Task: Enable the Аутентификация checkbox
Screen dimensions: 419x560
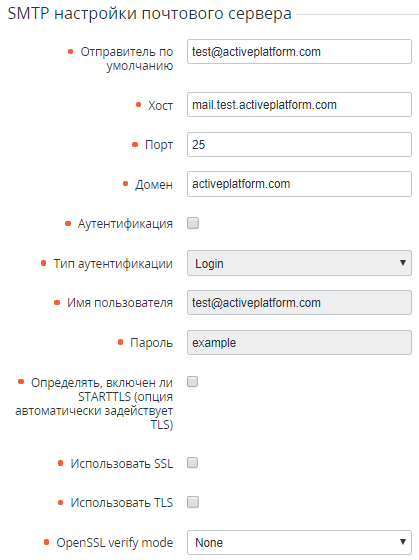Action: click(193, 223)
